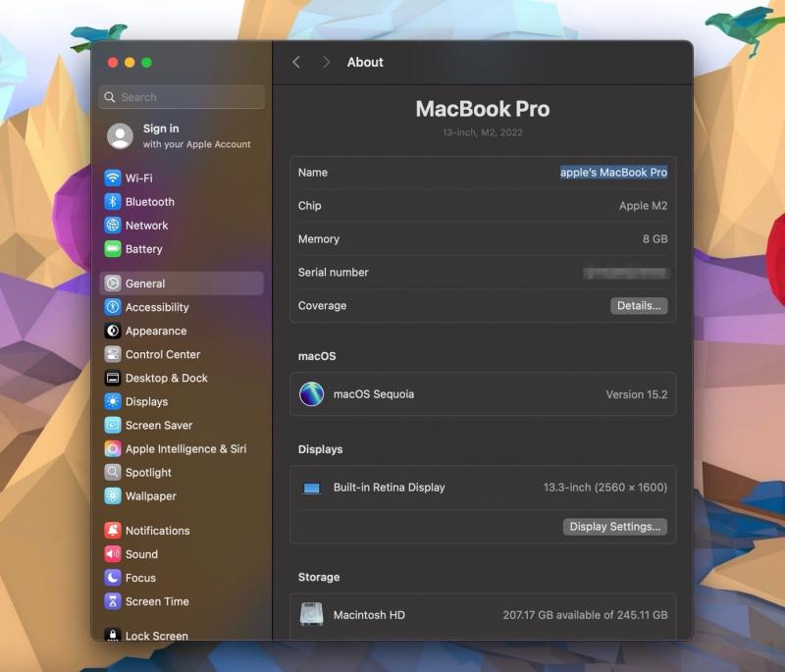785x672 pixels.
Task: Click the Screen Time hourglass icon
Action: 113,601
